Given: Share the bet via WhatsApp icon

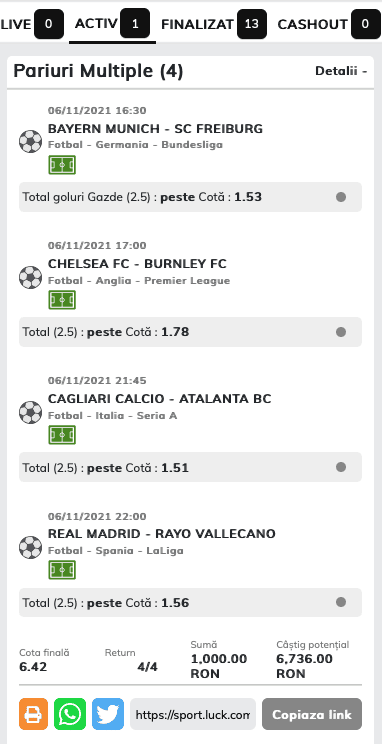Looking at the screenshot, I should point(70,714).
